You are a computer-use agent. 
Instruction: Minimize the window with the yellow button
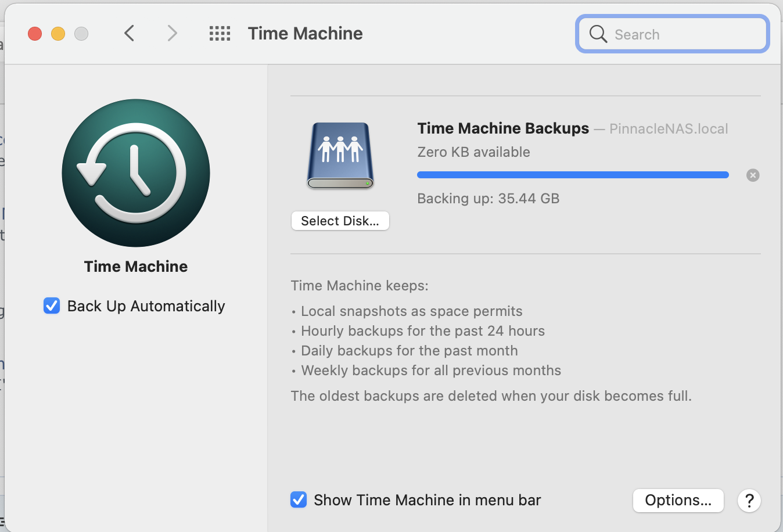click(58, 34)
